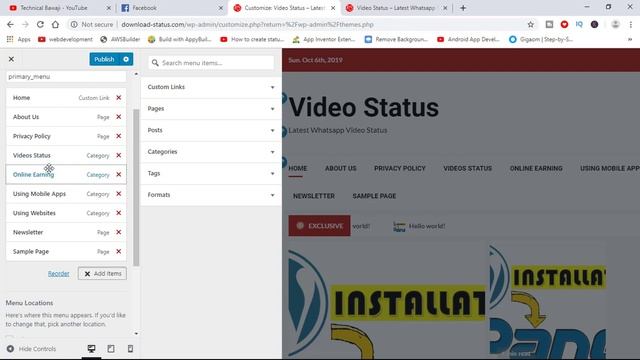640x360 pixels.
Task: Select the Home menu item row
Action: pos(66,98)
